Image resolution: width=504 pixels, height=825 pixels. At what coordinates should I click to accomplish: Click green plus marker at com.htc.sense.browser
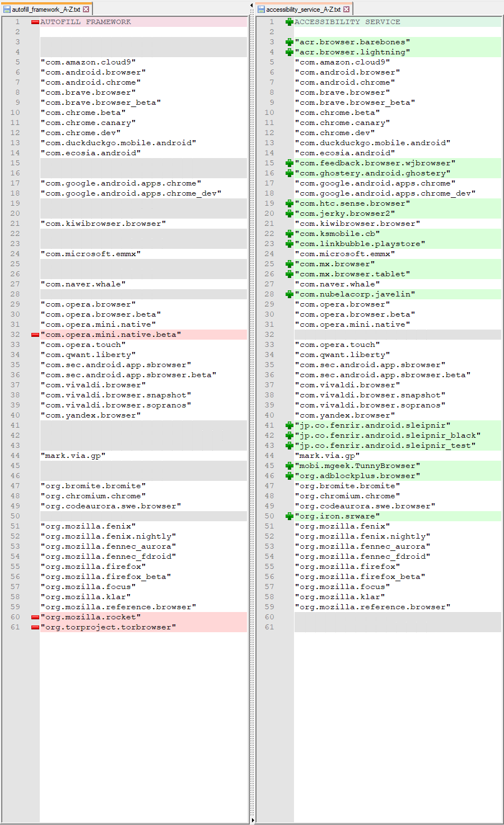[289, 203]
